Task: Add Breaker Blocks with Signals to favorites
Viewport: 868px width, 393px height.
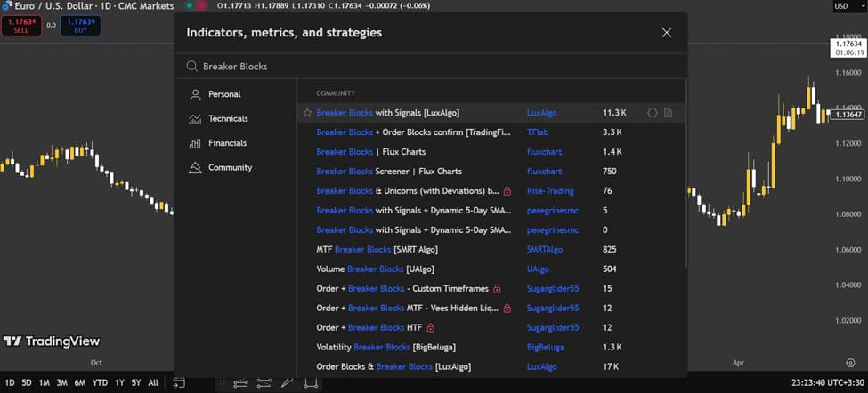Action: pyautogui.click(x=307, y=113)
